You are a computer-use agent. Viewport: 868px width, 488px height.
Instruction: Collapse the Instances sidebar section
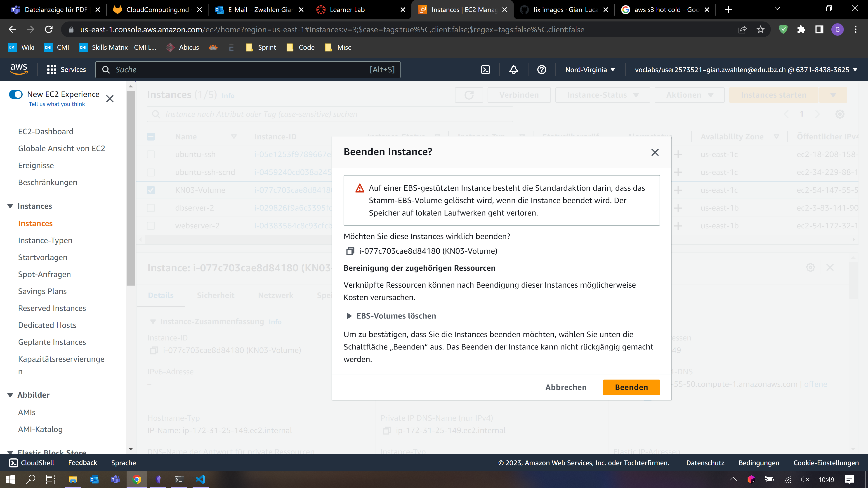tap(10, 206)
